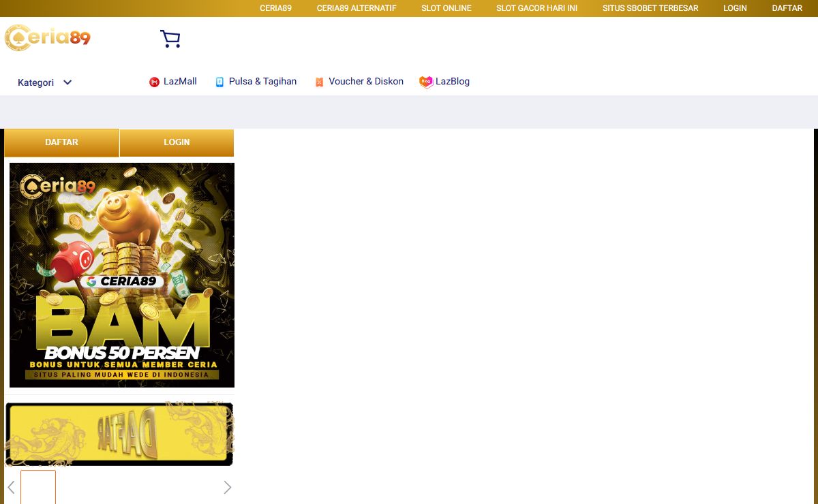Image resolution: width=818 pixels, height=504 pixels.
Task: Click LOGIN in the top navigation bar
Action: [x=735, y=8]
